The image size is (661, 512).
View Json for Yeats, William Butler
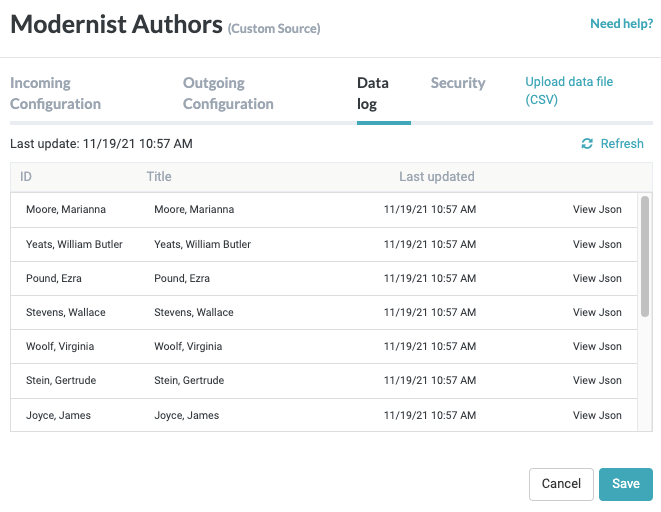tap(597, 244)
